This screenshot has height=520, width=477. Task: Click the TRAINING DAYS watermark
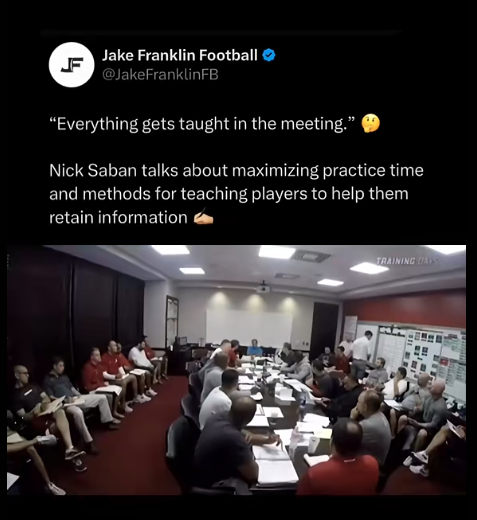[407, 261]
